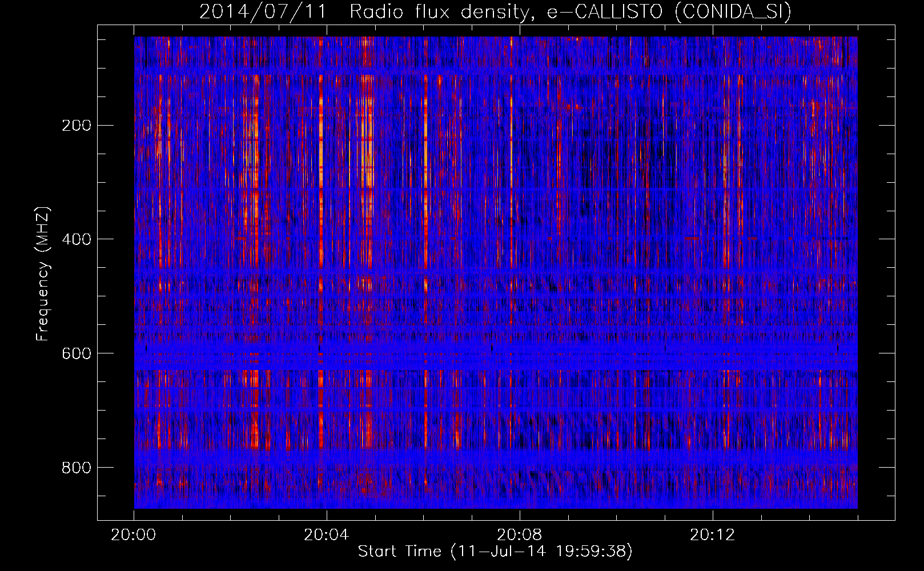This screenshot has width=924, height=571.
Task: Click the 20:08 time tick label
Action: [x=520, y=534]
